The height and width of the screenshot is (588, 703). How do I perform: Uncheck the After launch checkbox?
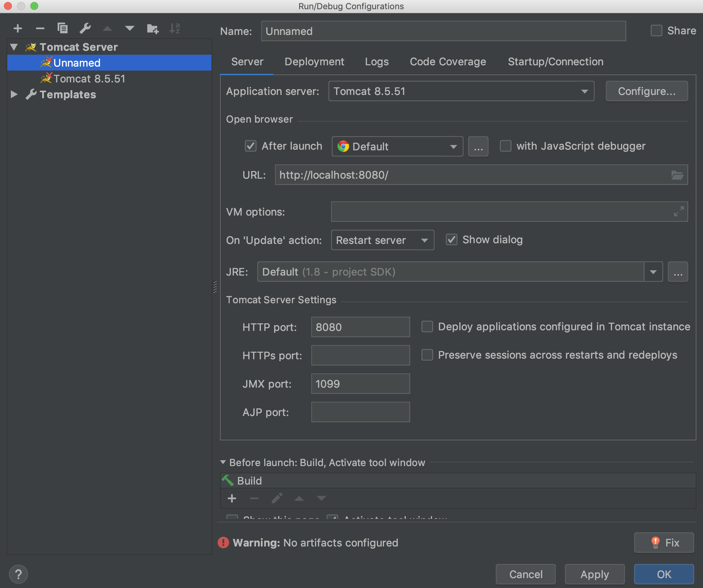[251, 146]
